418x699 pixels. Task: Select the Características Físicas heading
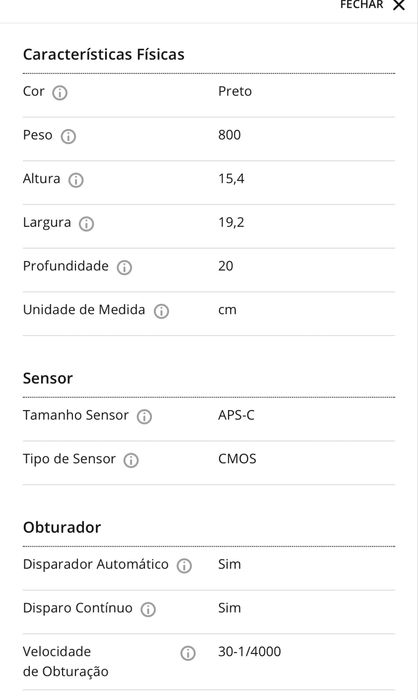tap(103, 54)
